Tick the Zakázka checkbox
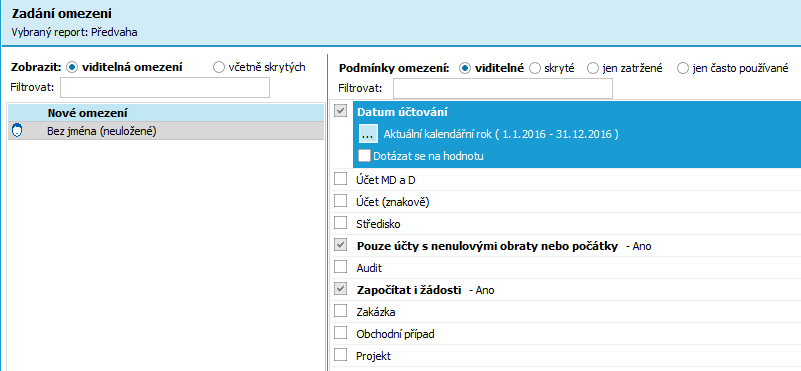The height and width of the screenshot is (371, 801). (x=340, y=311)
